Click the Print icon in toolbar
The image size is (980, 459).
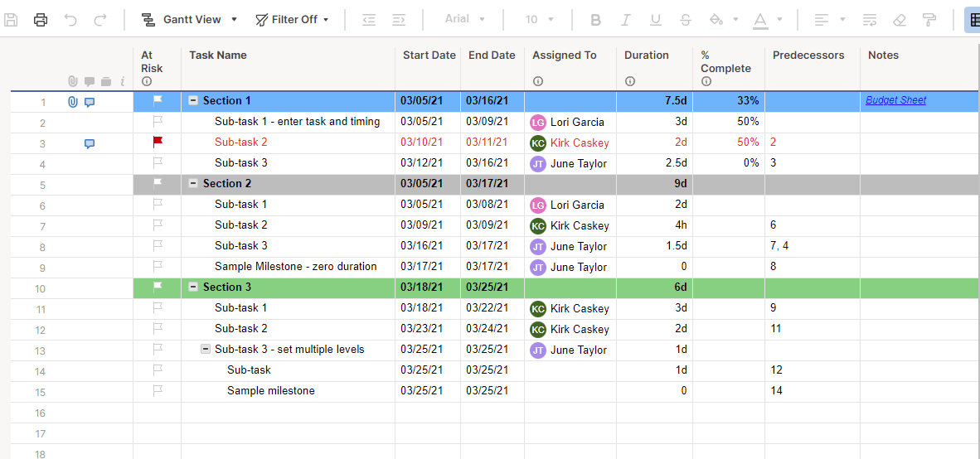41,20
